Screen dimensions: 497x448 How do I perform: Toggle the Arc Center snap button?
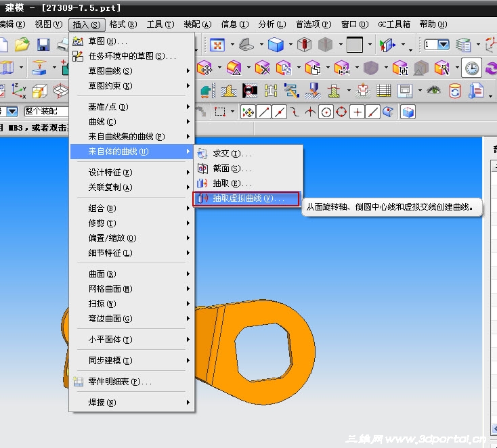point(326,112)
